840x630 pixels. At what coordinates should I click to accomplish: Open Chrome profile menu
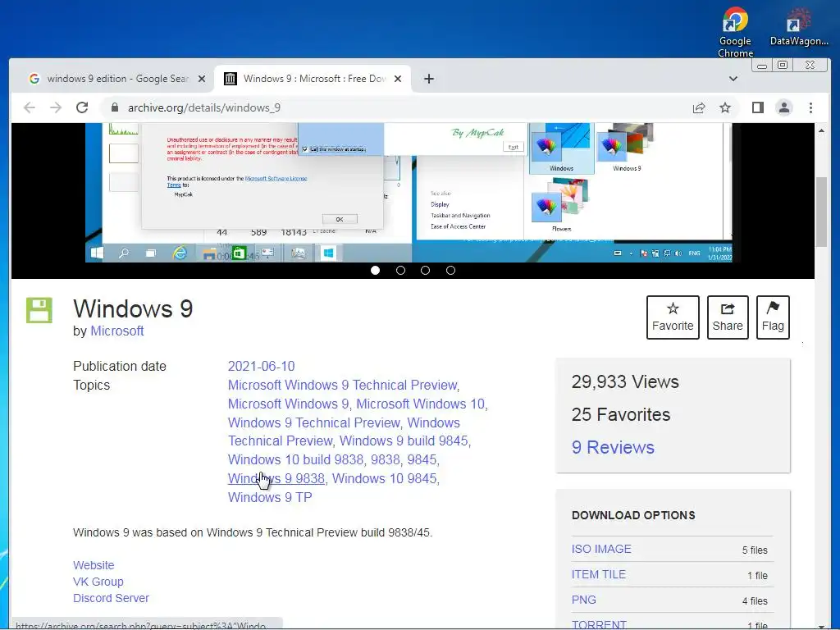tap(783, 107)
